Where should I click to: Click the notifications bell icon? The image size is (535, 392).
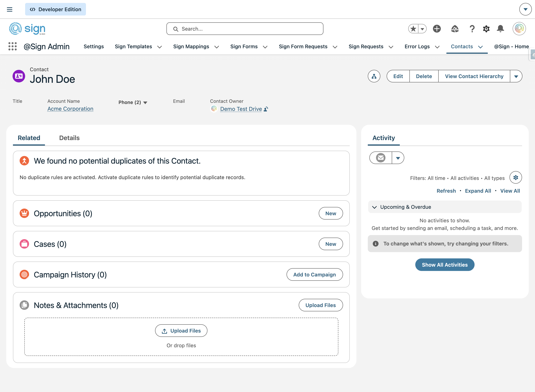tap(500, 29)
